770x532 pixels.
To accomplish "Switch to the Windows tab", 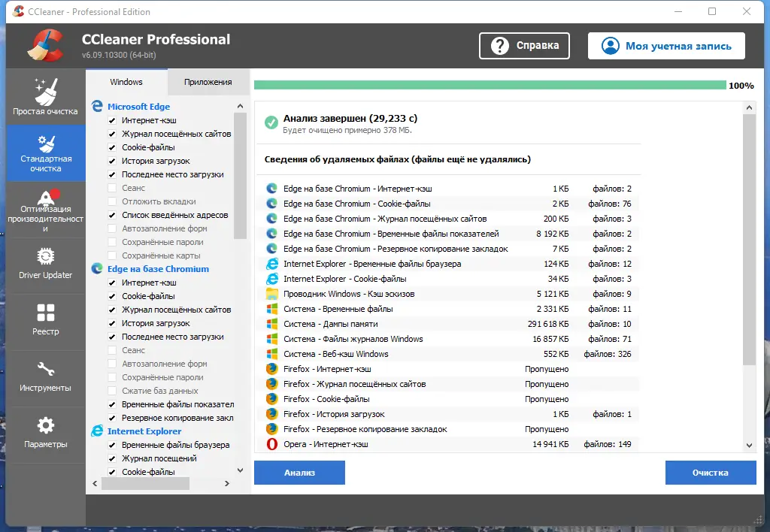I will point(126,82).
